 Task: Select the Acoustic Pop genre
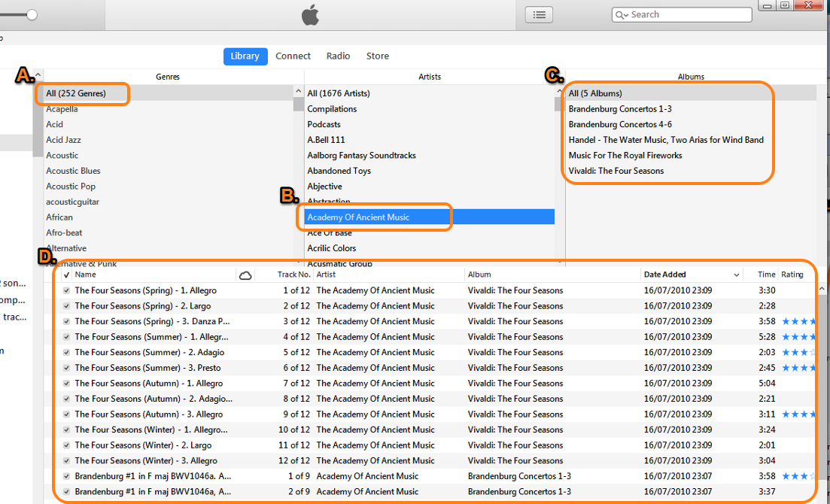tap(167, 187)
